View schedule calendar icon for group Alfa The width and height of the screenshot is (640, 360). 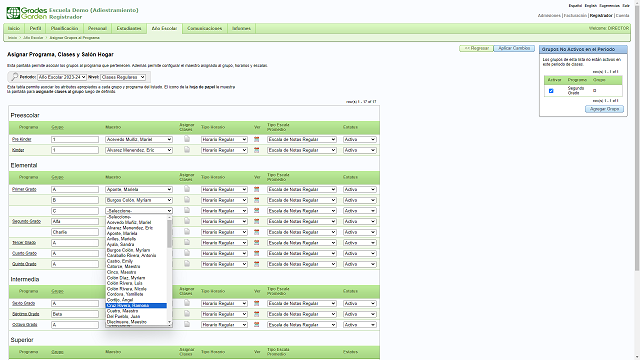coord(256,221)
